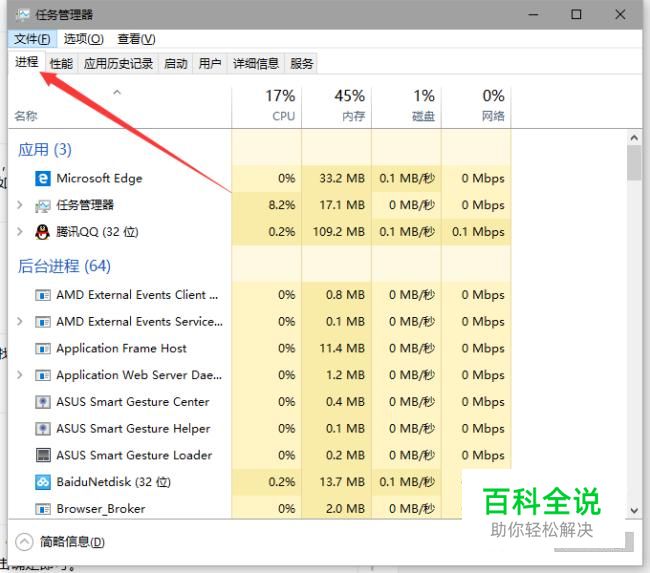Click the ASUS Smart Gesture Loader icon
650x573 pixels.
click(43, 455)
